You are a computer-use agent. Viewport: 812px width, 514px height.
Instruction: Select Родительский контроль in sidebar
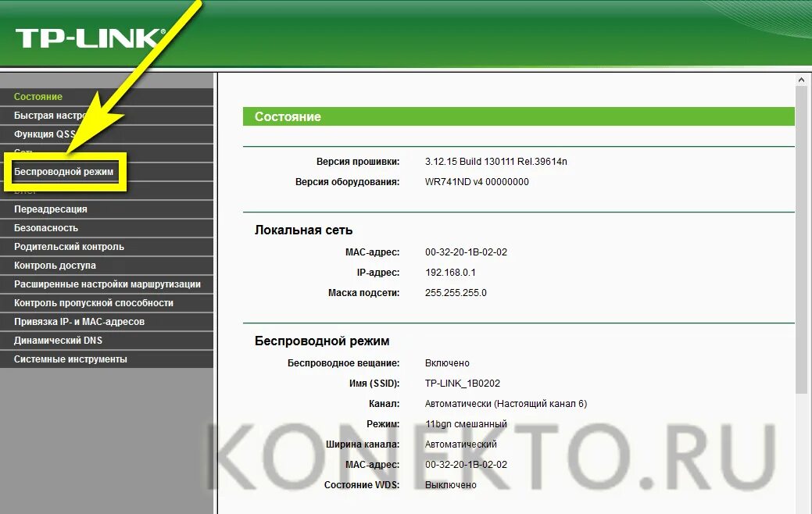tap(106, 246)
